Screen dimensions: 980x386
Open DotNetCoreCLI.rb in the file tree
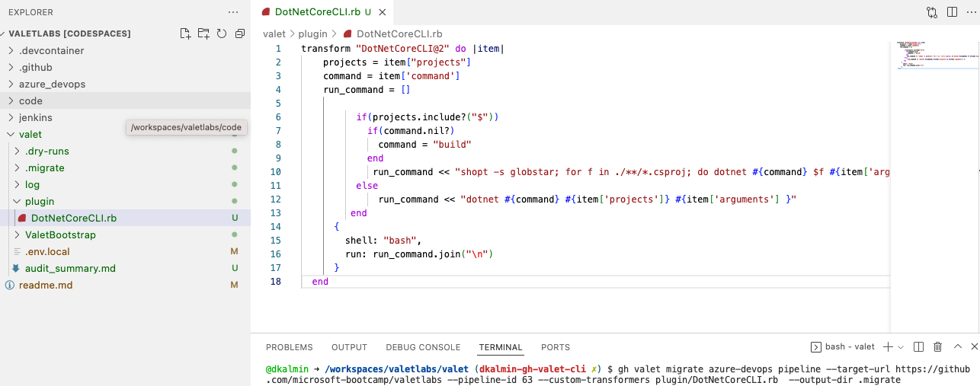click(125, 218)
